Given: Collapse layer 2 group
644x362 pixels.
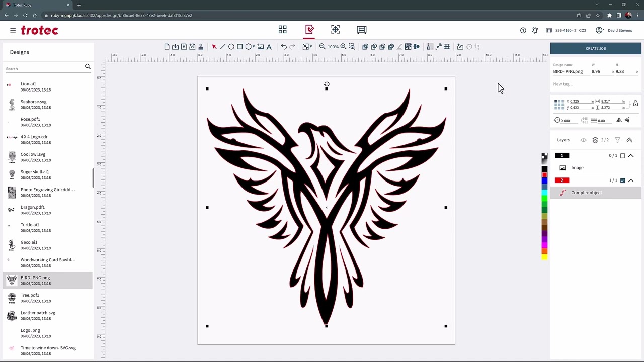Looking at the screenshot, I should (x=631, y=180).
